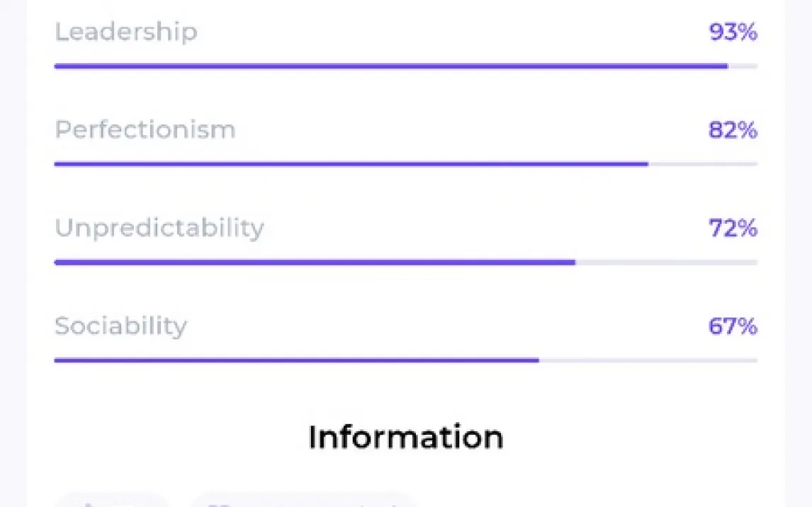Click unfilled end of Perfectionism bar
This screenshot has height=507, width=812.
(703, 164)
